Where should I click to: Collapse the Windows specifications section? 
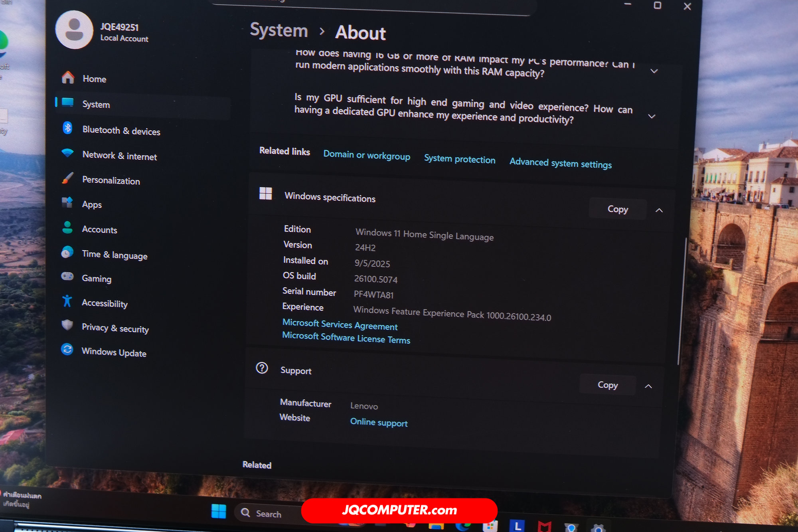coord(659,210)
